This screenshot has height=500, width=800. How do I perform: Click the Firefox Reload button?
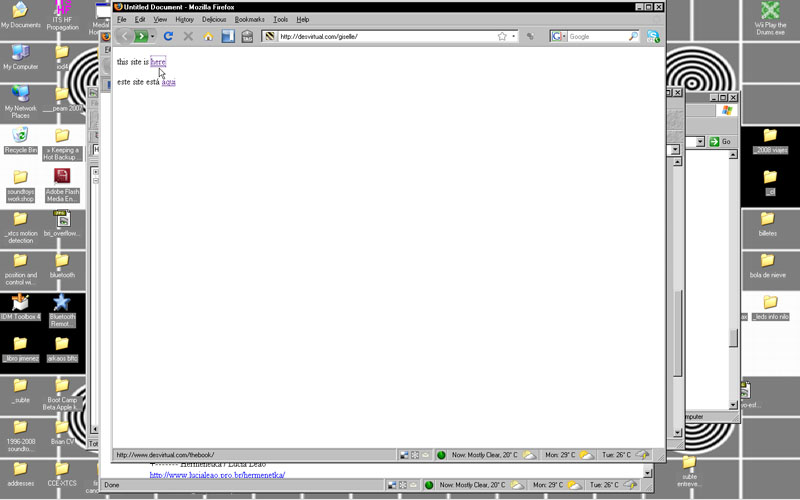tap(168, 36)
